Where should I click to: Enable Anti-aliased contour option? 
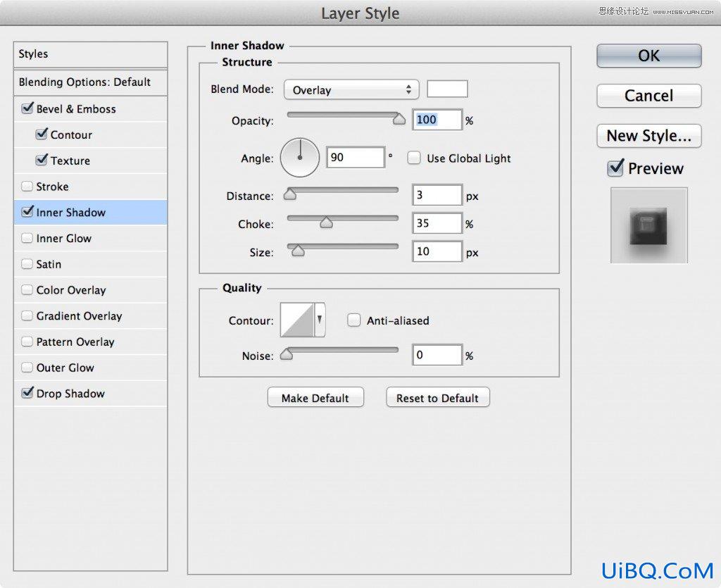353,320
